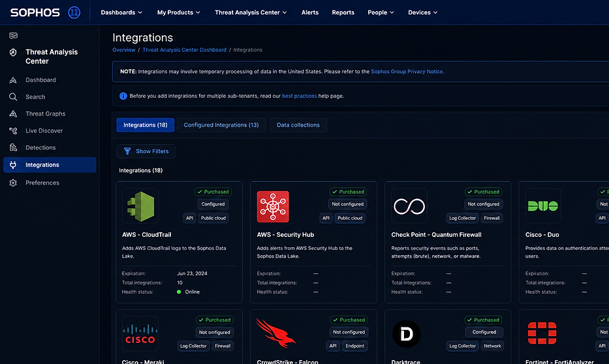This screenshot has width=609, height=364.
Task: Open the Sophos assistant icon beside the logo
Action: point(74,12)
